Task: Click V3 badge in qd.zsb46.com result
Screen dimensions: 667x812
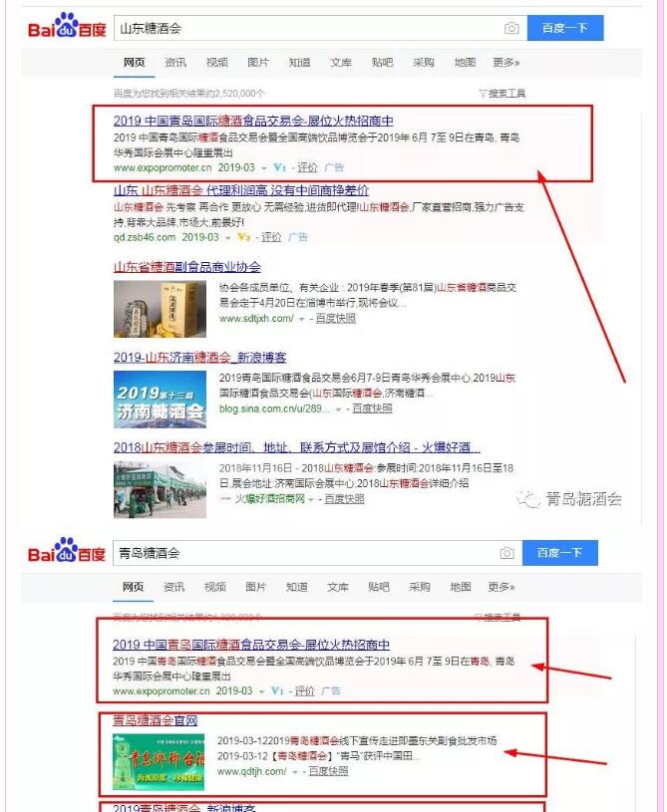Action: (244, 237)
